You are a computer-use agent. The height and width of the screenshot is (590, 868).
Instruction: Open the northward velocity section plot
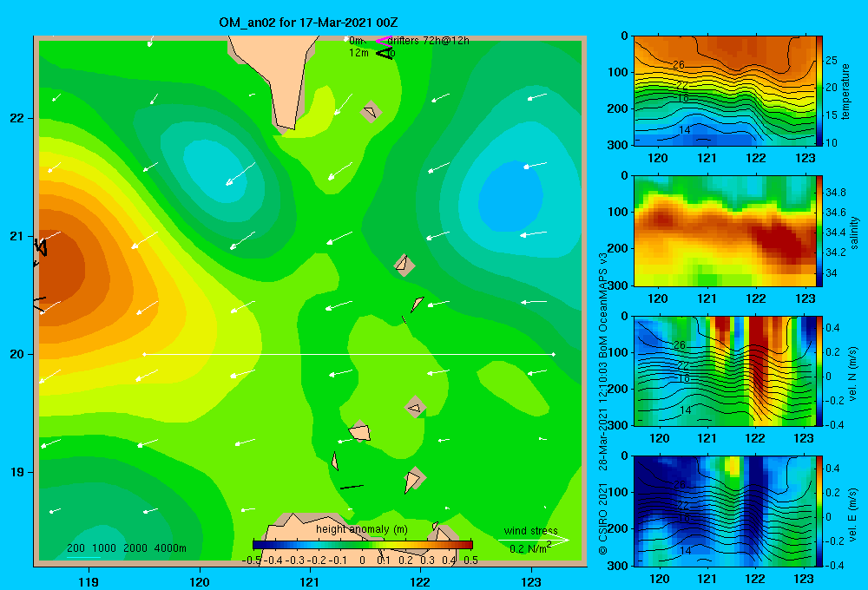pyautogui.click(x=725, y=370)
